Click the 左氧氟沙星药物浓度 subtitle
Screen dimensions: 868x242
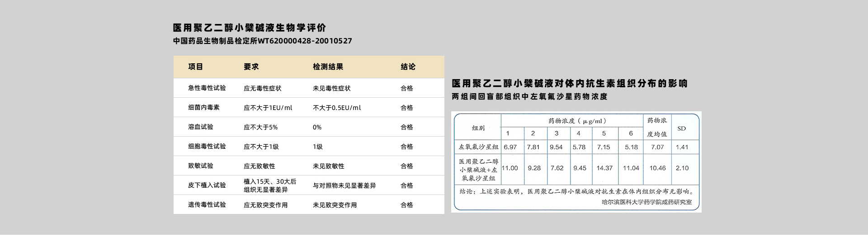click(529, 97)
